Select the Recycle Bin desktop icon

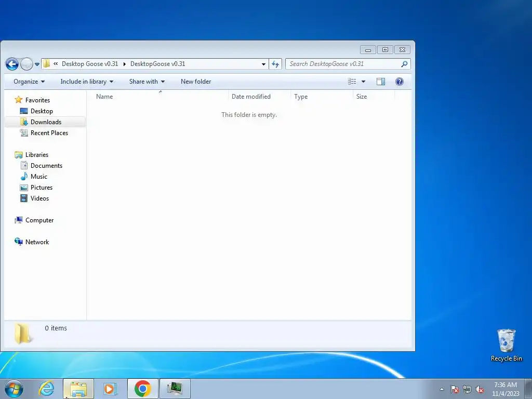pyautogui.click(x=506, y=345)
